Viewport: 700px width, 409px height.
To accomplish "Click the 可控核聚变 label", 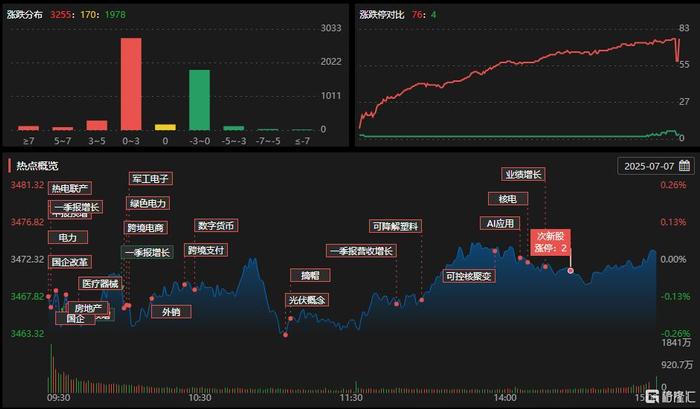I will click(x=469, y=276).
